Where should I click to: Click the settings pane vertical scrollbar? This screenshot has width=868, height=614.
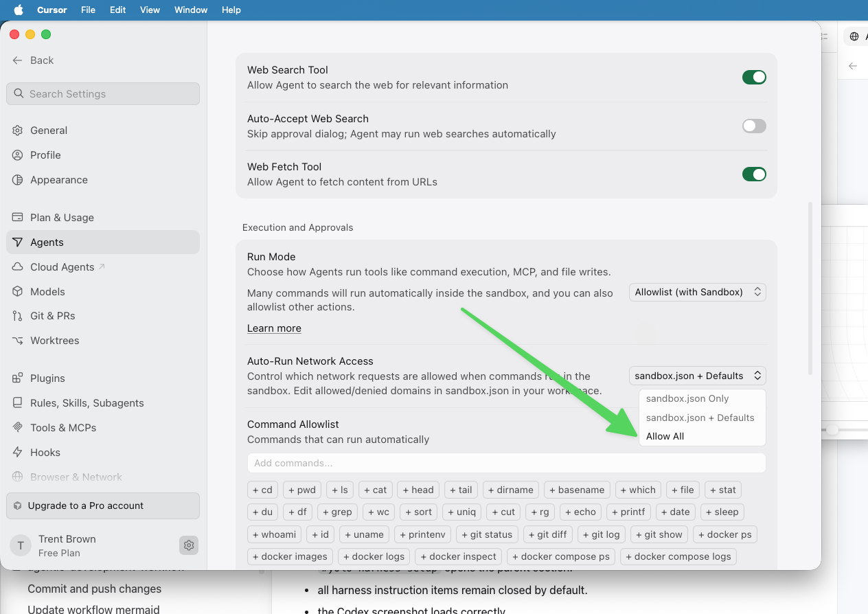click(x=811, y=288)
